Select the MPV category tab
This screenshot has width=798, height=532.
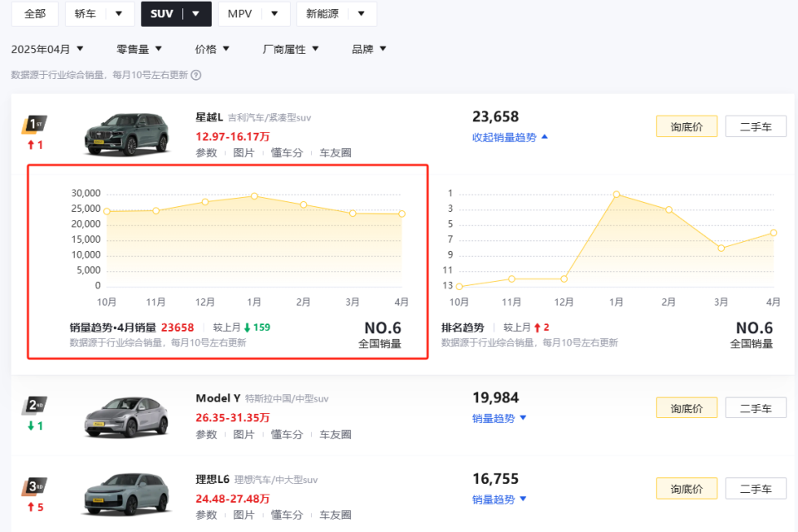tap(239, 14)
